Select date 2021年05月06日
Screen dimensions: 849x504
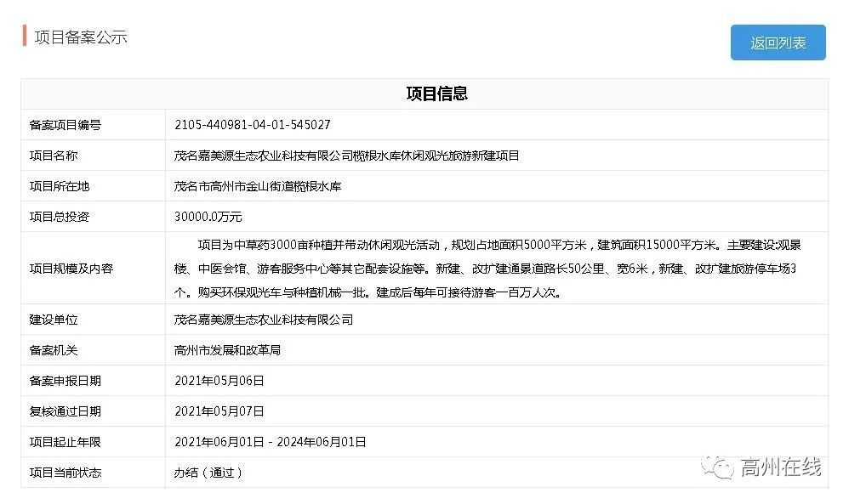point(219,381)
